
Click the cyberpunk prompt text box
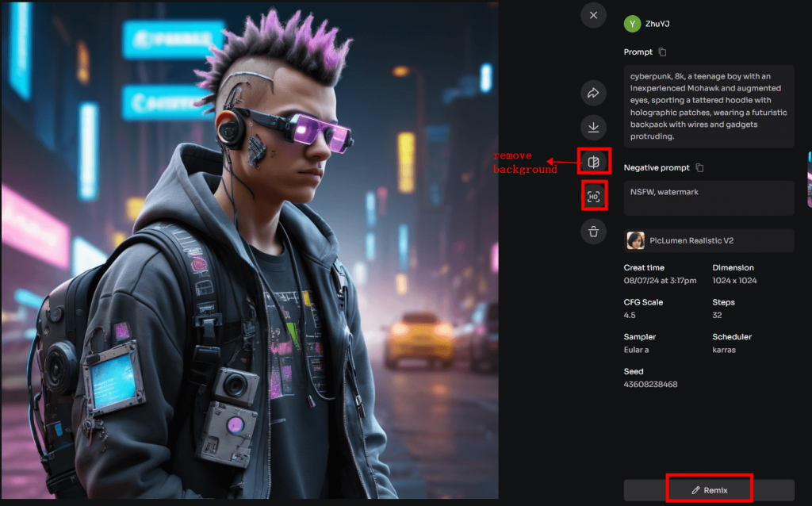[x=709, y=106]
